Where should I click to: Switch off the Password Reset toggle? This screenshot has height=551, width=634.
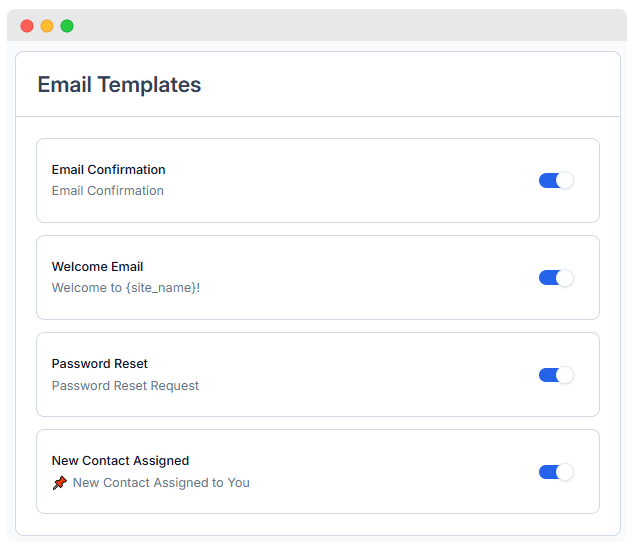[x=556, y=375]
